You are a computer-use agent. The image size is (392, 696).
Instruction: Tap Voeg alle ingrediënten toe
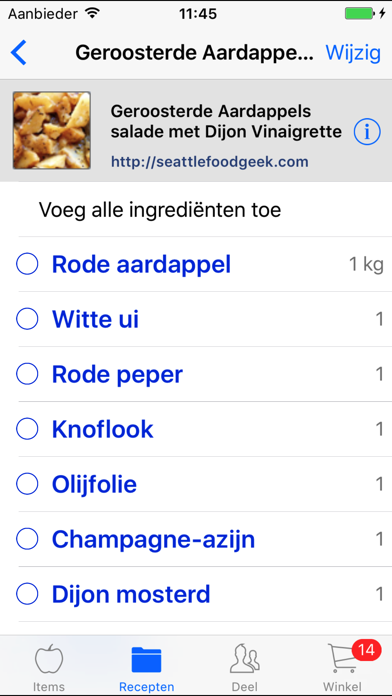pos(160,210)
